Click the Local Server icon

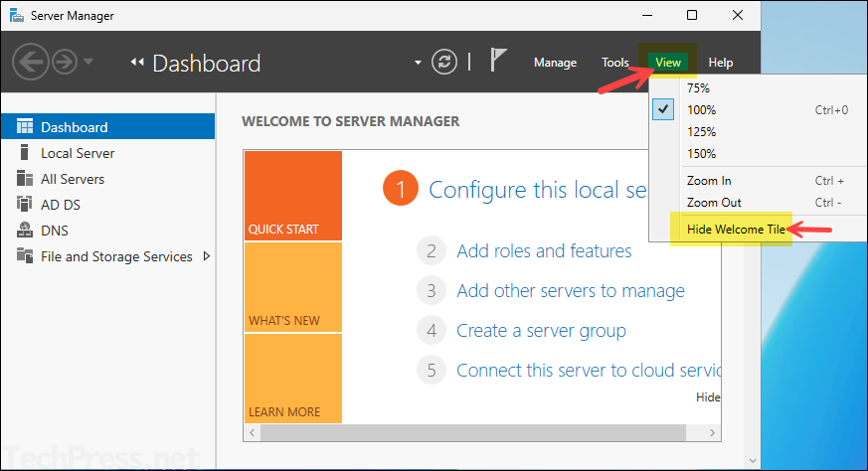[24, 152]
